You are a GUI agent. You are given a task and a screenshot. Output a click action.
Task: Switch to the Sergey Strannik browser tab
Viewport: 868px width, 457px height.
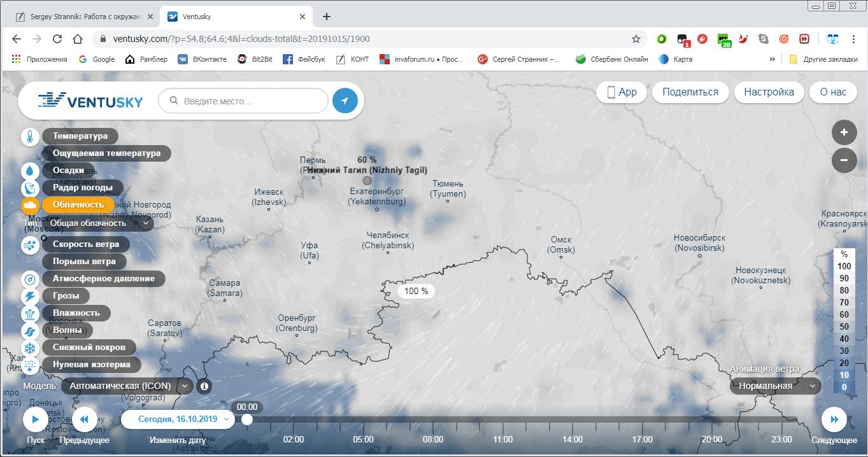pos(85,17)
